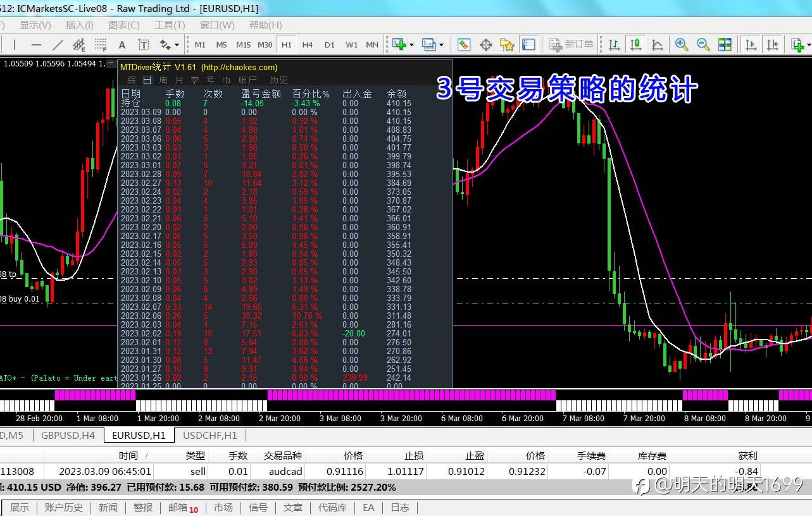The width and height of the screenshot is (812, 516).
Task: Open the arrows tool dropdown arrow
Action: 177,45
